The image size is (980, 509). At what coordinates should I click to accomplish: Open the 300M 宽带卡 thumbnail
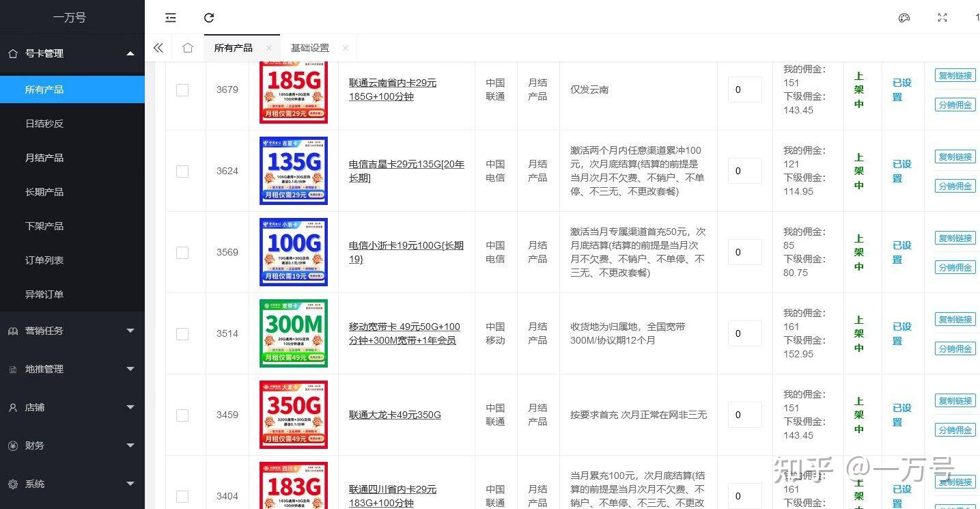click(x=294, y=333)
